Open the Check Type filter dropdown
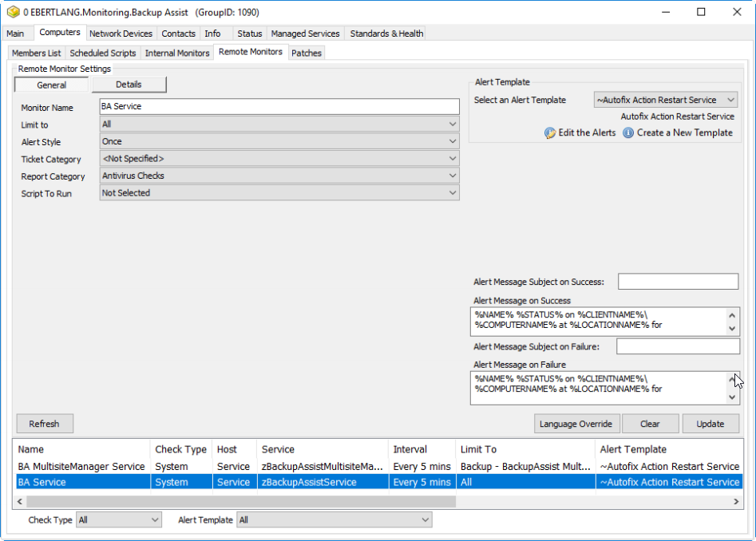This screenshot has width=756, height=541. (119, 520)
